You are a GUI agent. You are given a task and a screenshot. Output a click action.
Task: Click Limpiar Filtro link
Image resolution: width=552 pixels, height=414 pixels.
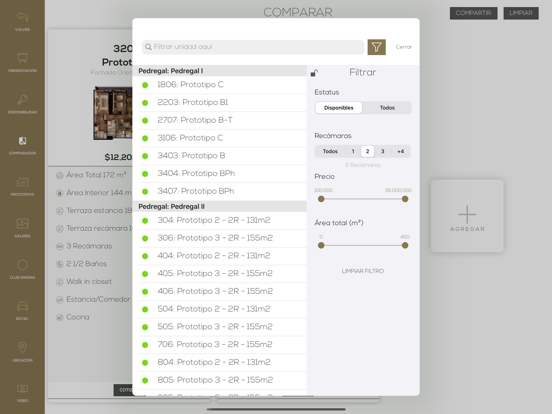point(363,271)
